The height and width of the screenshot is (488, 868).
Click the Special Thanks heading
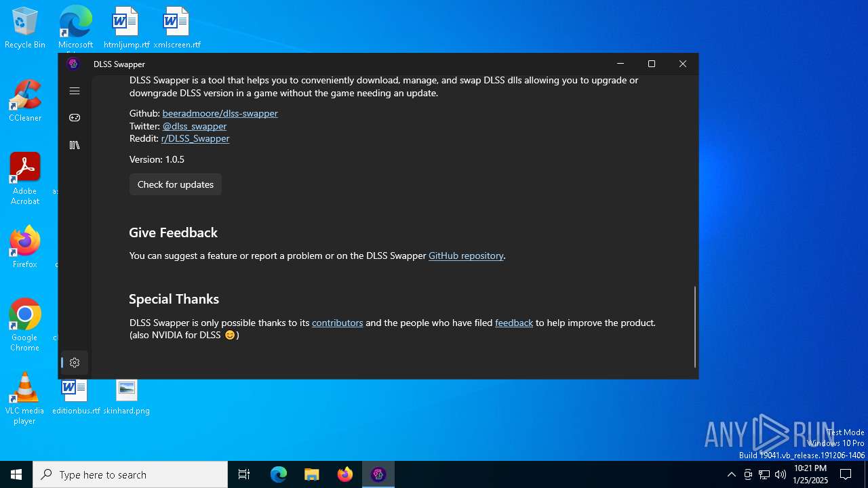click(174, 299)
